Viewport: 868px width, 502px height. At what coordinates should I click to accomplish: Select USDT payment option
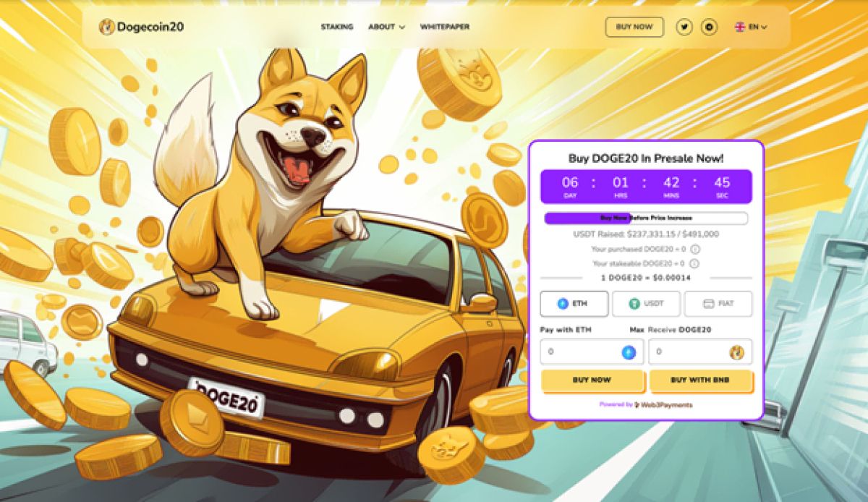click(x=646, y=304)
